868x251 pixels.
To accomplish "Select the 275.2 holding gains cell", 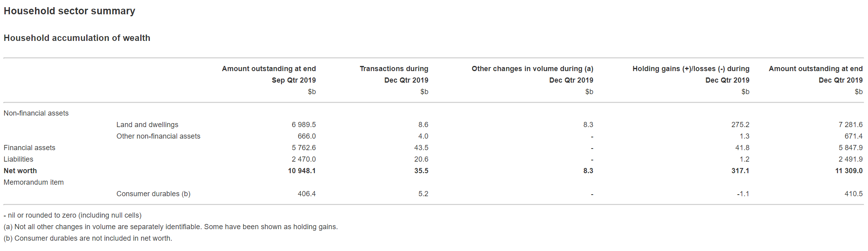I will click(x=740, y=125).
